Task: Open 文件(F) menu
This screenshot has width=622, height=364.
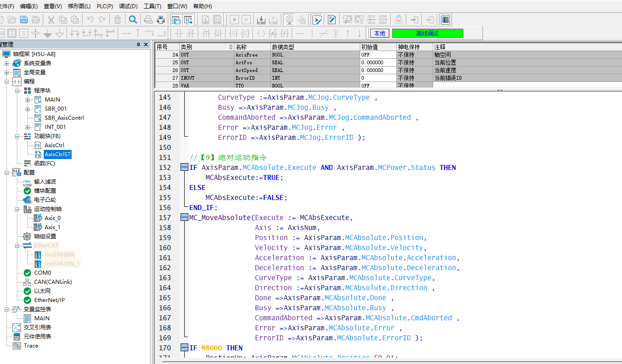Action: pyautogui.click(x=6, y=6)
